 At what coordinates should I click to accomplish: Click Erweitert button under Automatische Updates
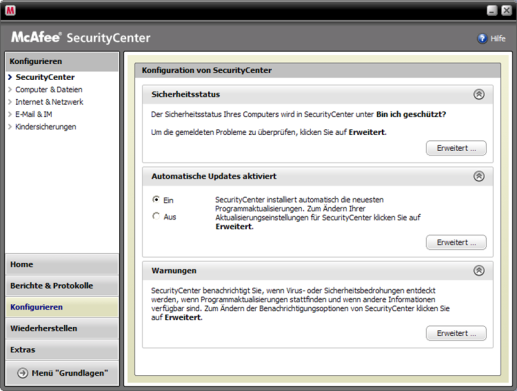[456, 242]
